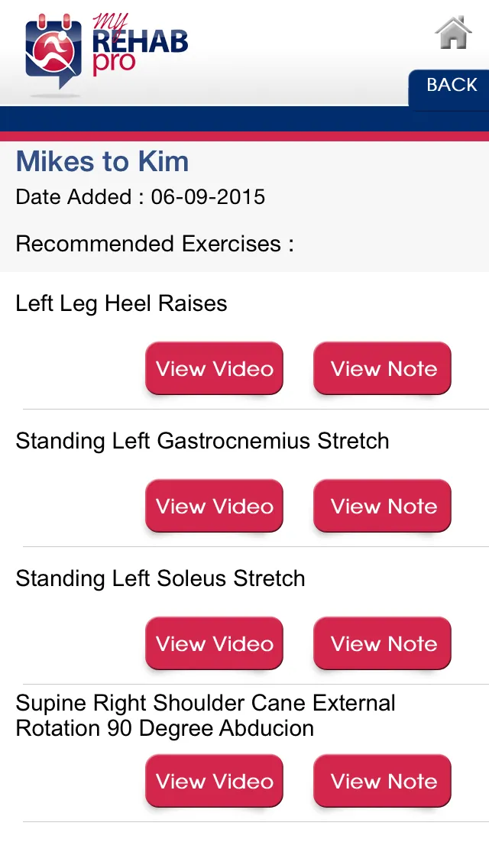This screenshot has width=489, height=868.
Task: Select the Mikes to Kim title
Action: [102, 162]
